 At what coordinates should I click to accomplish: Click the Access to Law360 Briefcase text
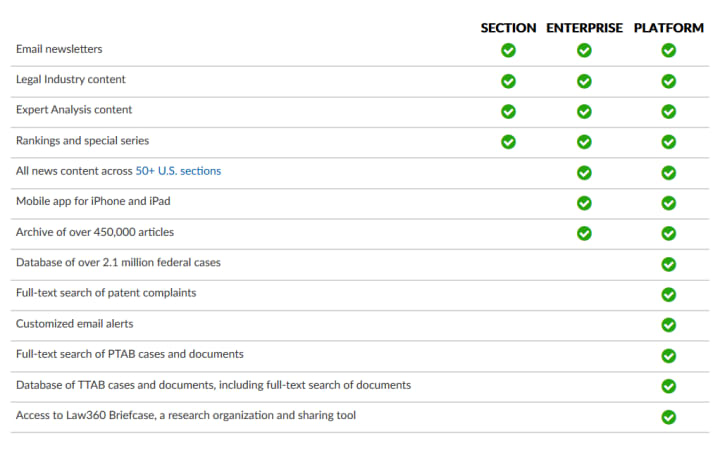coord(186,415)
